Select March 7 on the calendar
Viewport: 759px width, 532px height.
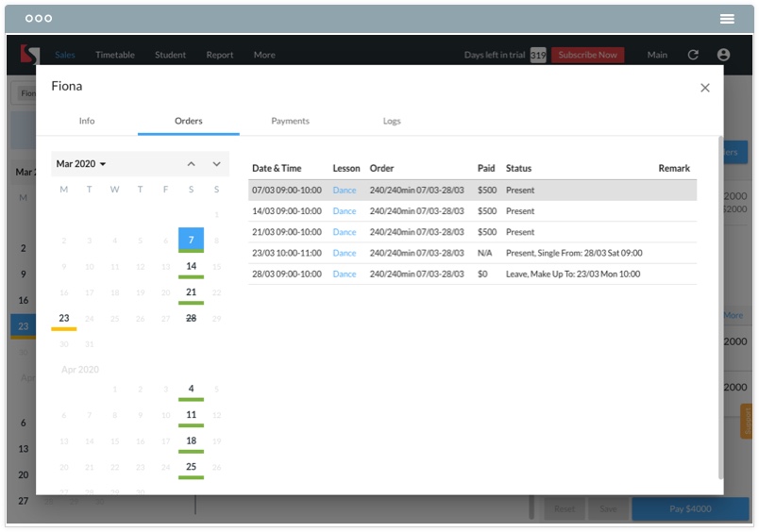coord(191,240)
